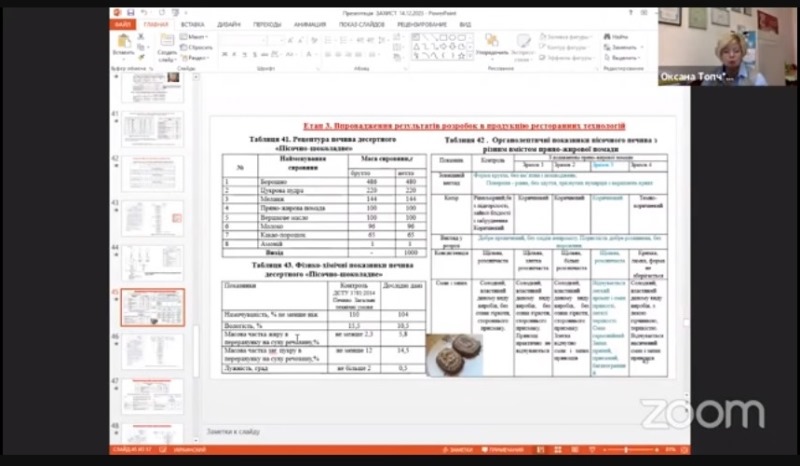Expand the Section (Раздел) dropdown
The image size is (800, 466).
click(x=199, y=57)
